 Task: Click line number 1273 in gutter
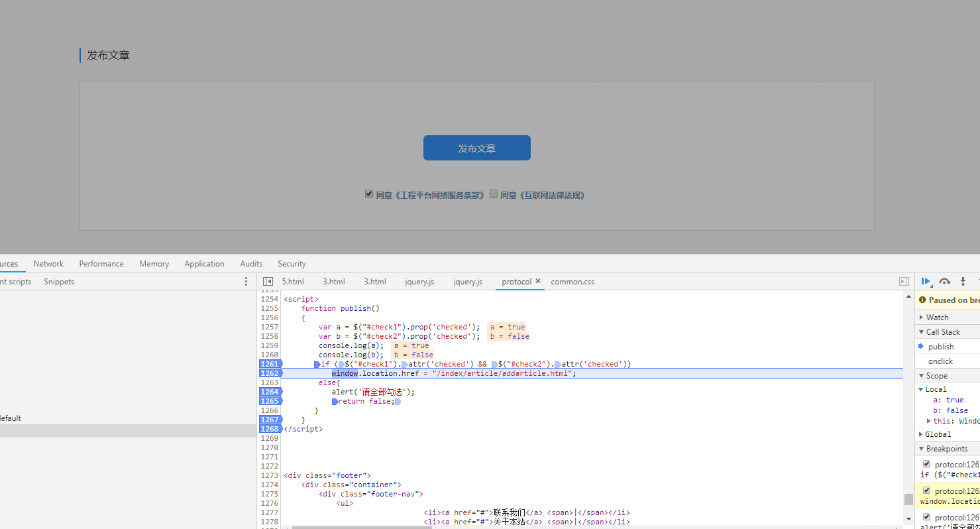click(270, 475)
